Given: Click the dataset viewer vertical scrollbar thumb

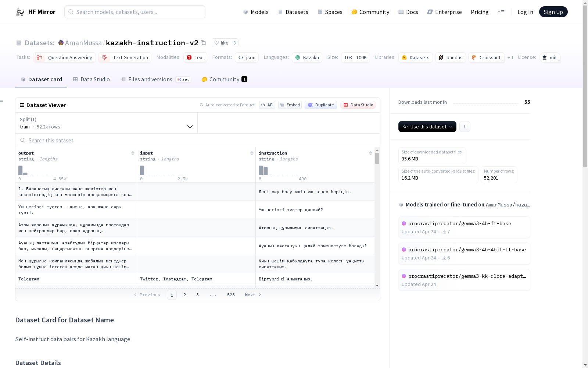Looking at the screenshot, I should [x=377, y=158].
